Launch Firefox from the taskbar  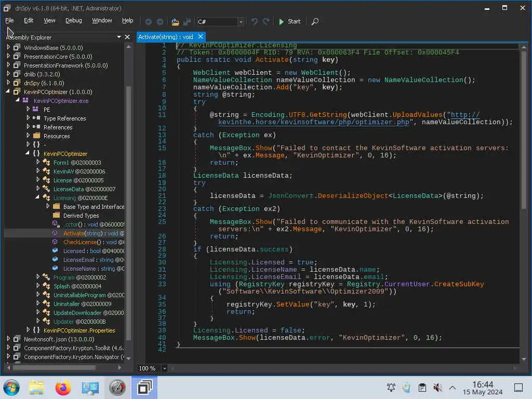(63, 388)
